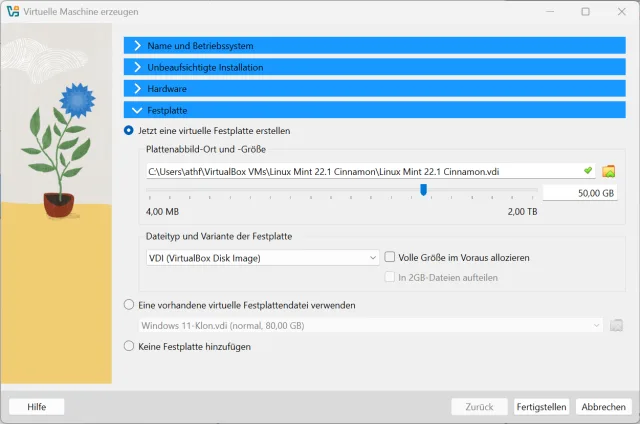Screen dimensions: 640x424
Task: Expand the 'Unbeaufsichtigte Installation' section
Action: pos(374,67)
